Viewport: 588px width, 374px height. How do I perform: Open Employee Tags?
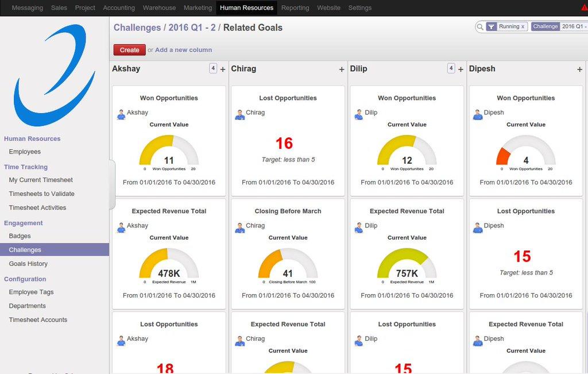click(x=31, y=292)
